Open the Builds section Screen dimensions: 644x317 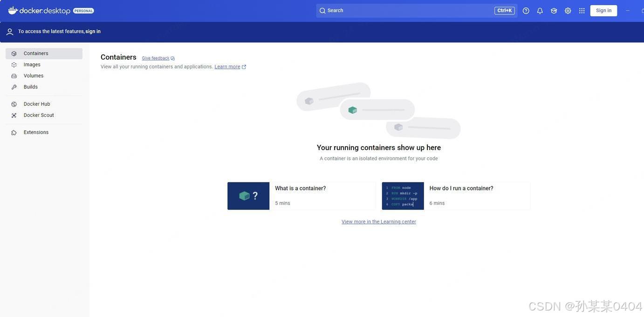tap(44, 87)
